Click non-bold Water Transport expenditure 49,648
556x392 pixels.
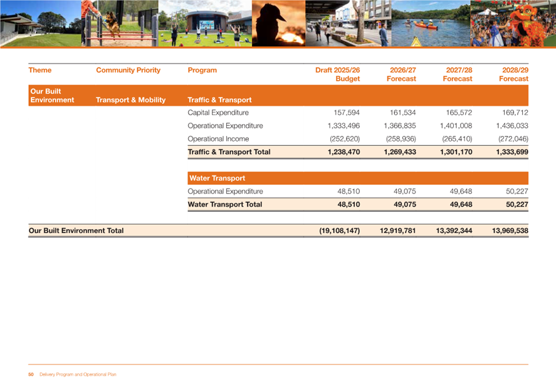pyautogui.click(x=461, y=191)
